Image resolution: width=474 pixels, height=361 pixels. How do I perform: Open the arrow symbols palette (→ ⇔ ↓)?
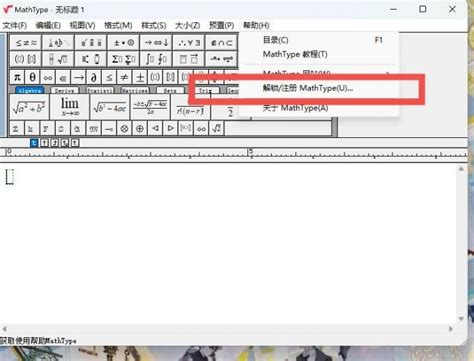point(156,43)
